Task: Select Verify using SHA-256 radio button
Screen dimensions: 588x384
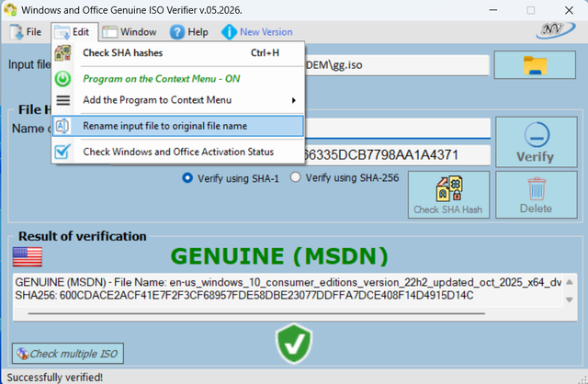Action: (296, 177)
